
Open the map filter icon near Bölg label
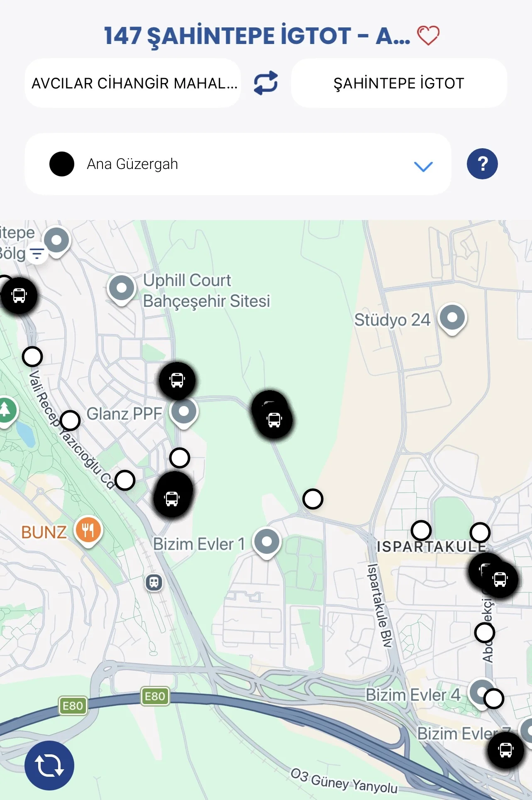tap(37, 253)
